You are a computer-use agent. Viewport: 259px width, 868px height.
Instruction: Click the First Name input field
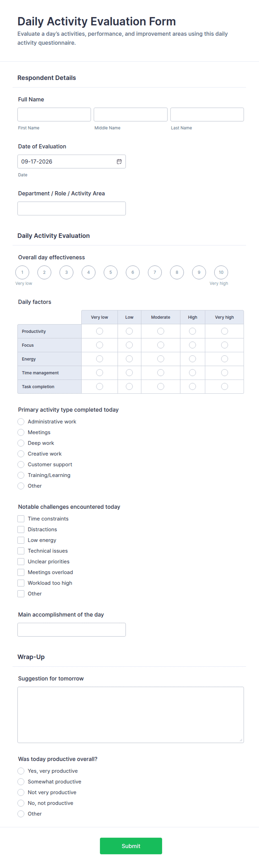pyautogui.click(x=54, y=115)
